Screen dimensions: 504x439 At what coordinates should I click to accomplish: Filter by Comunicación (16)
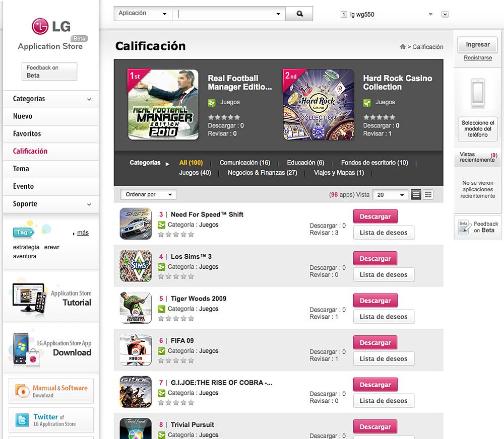pyautogui.click(x=245, y=163)
